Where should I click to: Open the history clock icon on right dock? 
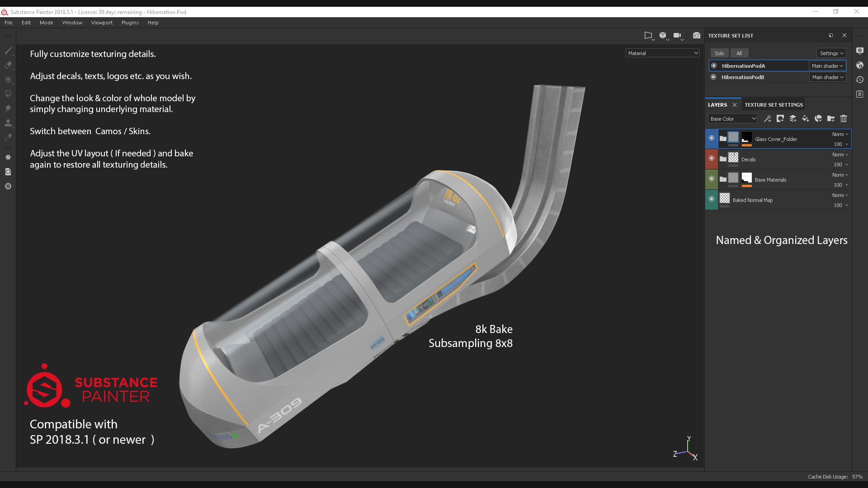coord(860,80)
